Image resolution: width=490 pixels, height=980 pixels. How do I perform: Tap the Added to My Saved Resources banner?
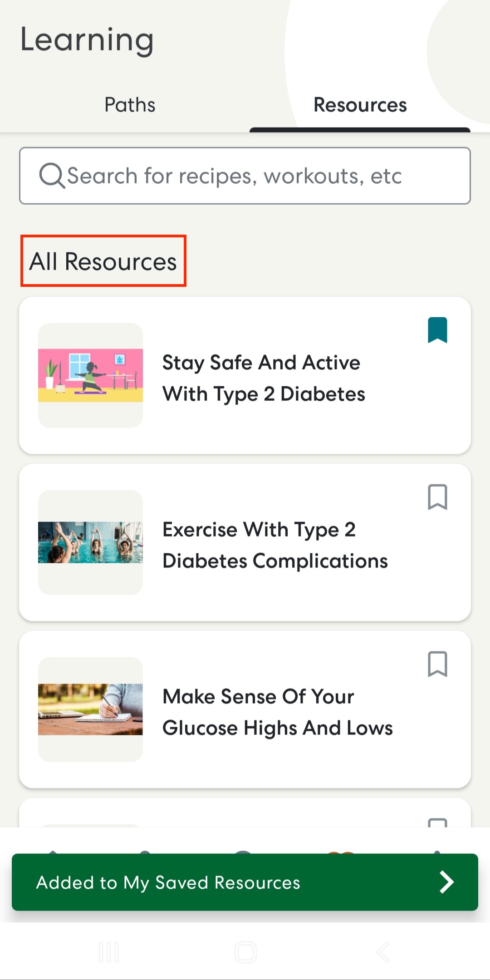pyautogui.click(x=245, y=882)
